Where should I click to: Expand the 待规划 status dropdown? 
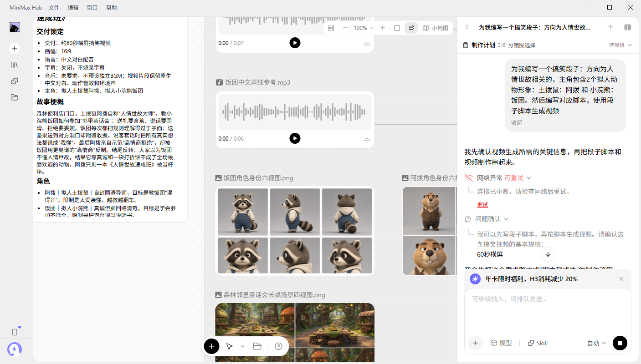coord(620,45)
